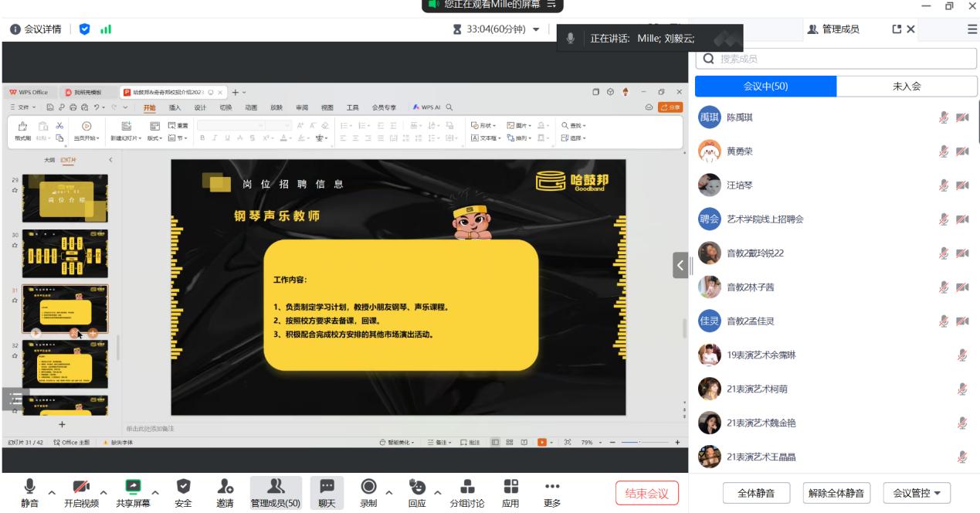The image size is (980, 513).
Task: Toggle the 静音 microphone button
Action: [29, 486]
